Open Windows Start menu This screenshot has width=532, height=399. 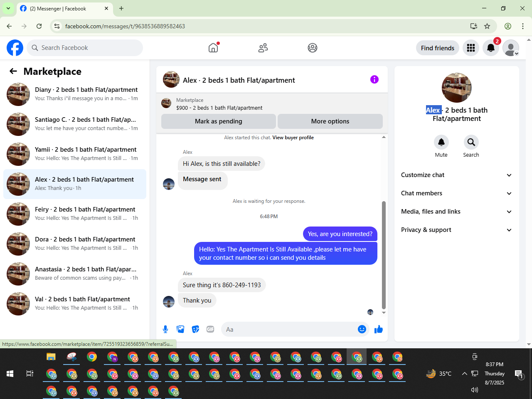click(10, 374)
